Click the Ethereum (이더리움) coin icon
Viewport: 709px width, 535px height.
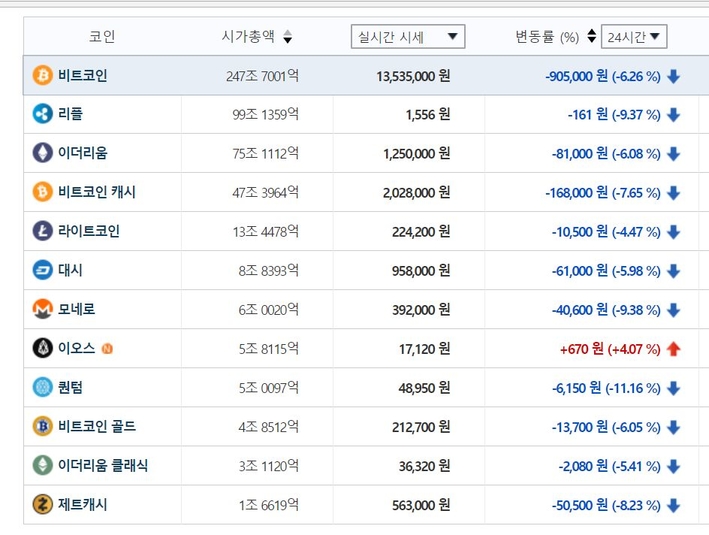[x=43, y=152]
